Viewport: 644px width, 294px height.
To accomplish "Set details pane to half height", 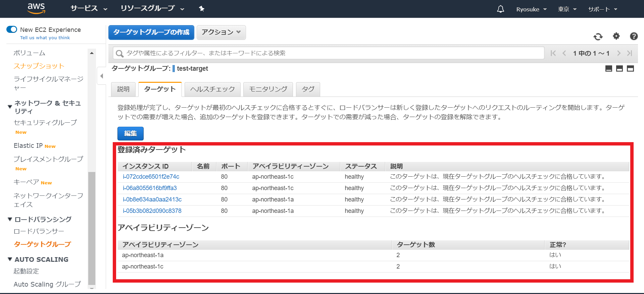I will coord(620,69).
